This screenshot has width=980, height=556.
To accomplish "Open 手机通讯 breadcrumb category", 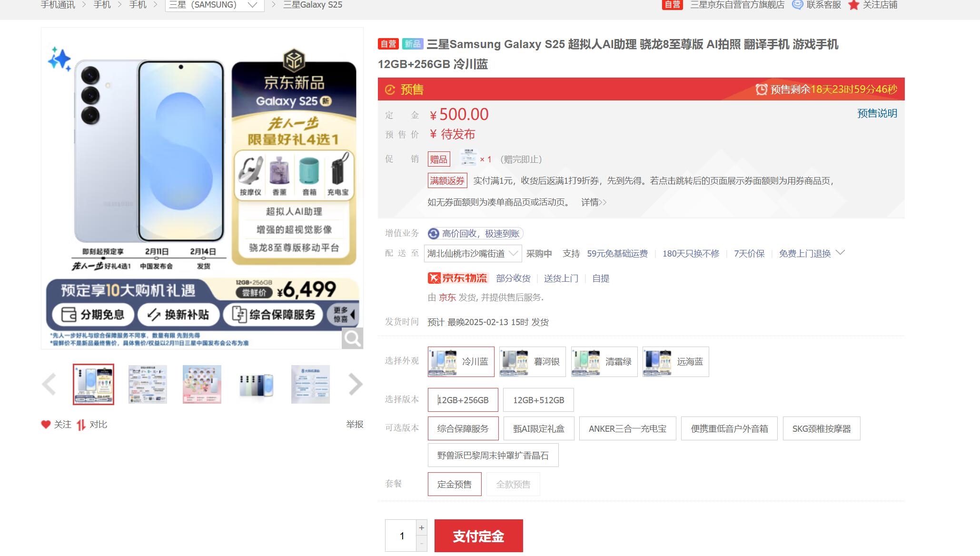I will (x=58, y=5).
